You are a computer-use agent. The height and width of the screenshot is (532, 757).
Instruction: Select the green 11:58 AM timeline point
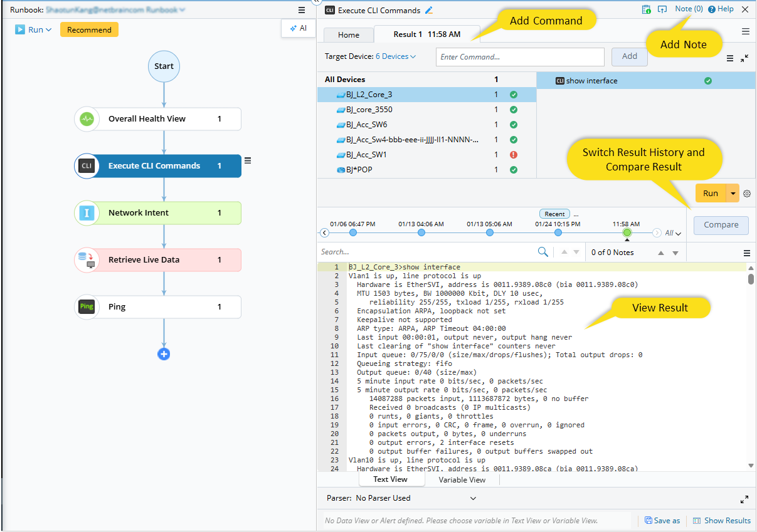click(627, 233)
